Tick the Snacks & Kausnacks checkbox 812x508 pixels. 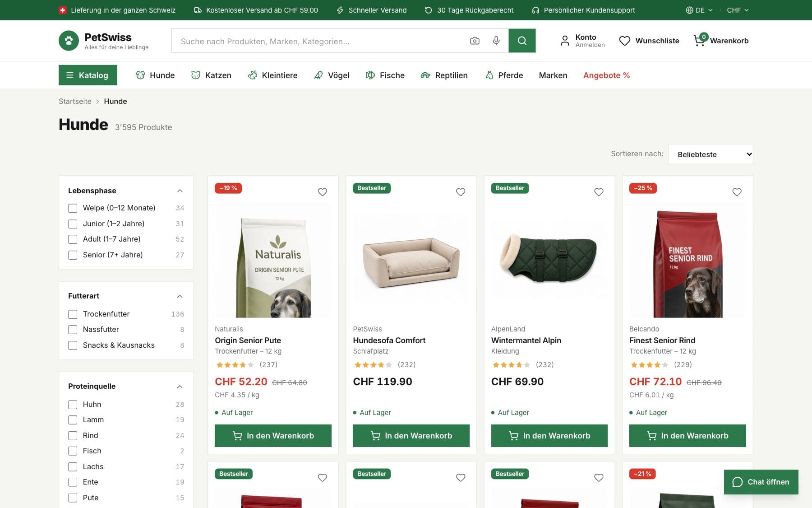(x=73, y=345)
